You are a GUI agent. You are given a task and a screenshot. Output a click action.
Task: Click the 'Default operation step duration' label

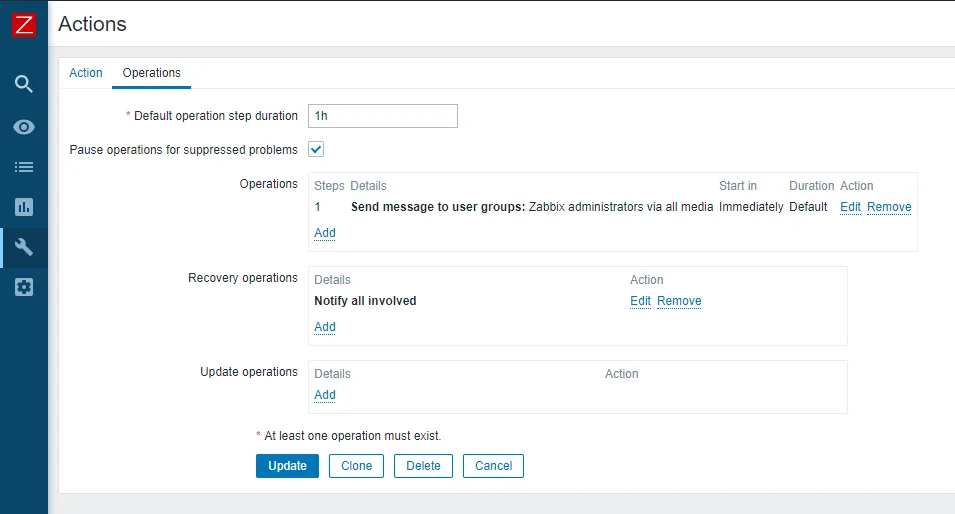(x=216, y=116)
